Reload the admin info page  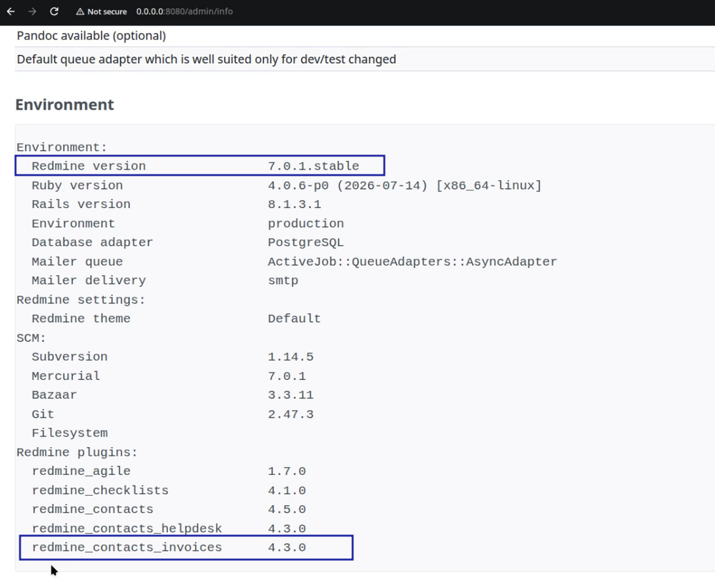point(54,11)
